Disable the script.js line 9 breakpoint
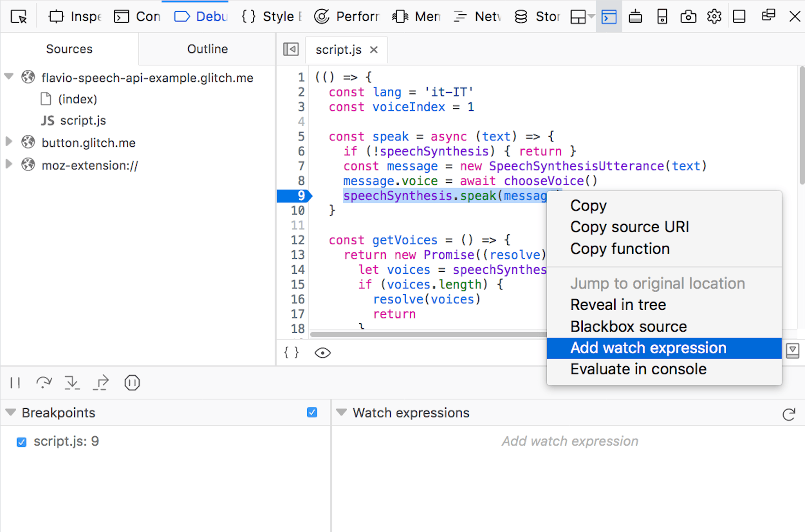 tap(21, 441)
